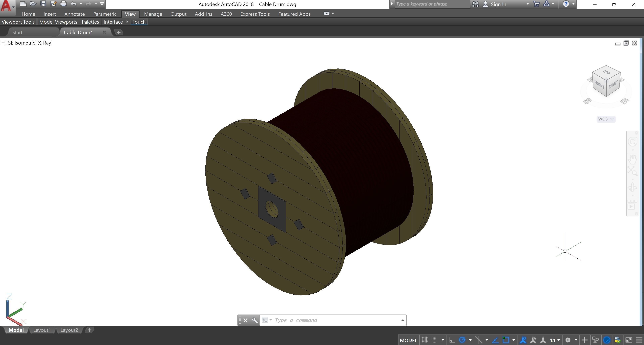Toggle Isometric Drafting in status bar
This screenshot has height=345, width=644.
(479, 340)
